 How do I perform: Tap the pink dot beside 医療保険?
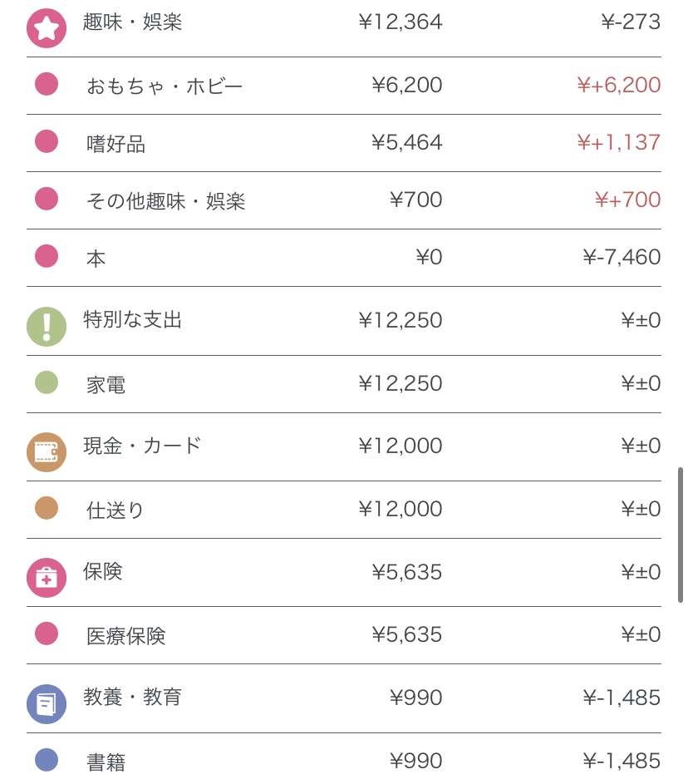(47, 634)
